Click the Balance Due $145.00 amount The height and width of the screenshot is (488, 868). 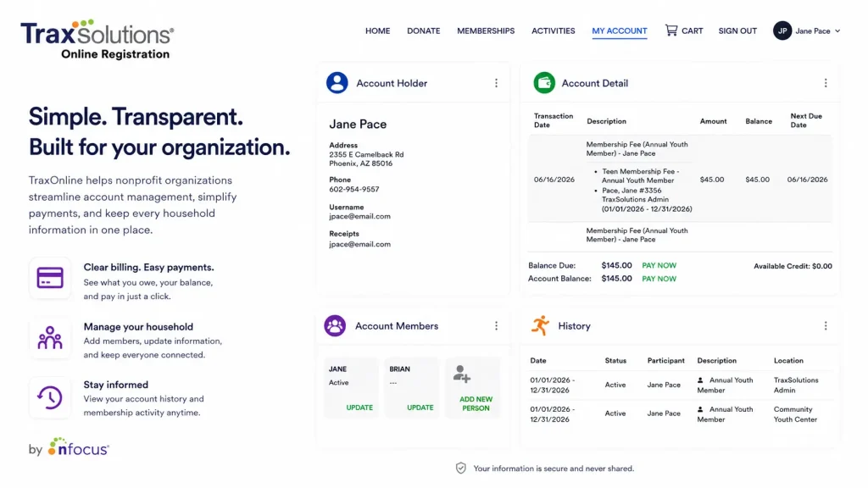click(x=616, y=265)
